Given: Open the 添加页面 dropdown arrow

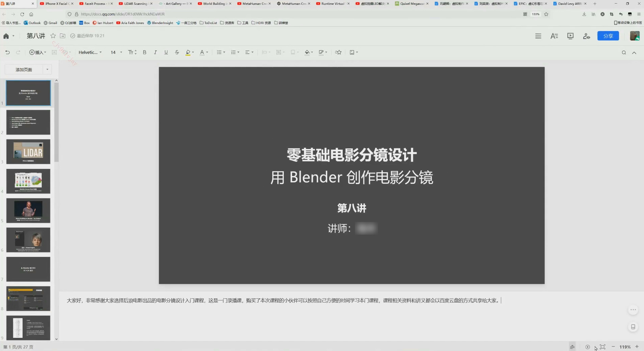Looking at the screenshot, I should click(x=47, y=69).
